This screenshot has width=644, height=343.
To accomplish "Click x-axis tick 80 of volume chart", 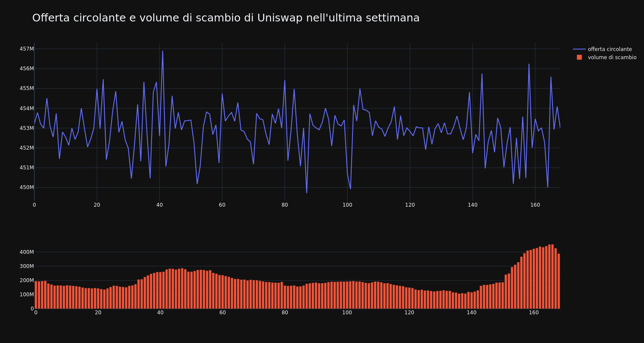I will coord(285,313).
